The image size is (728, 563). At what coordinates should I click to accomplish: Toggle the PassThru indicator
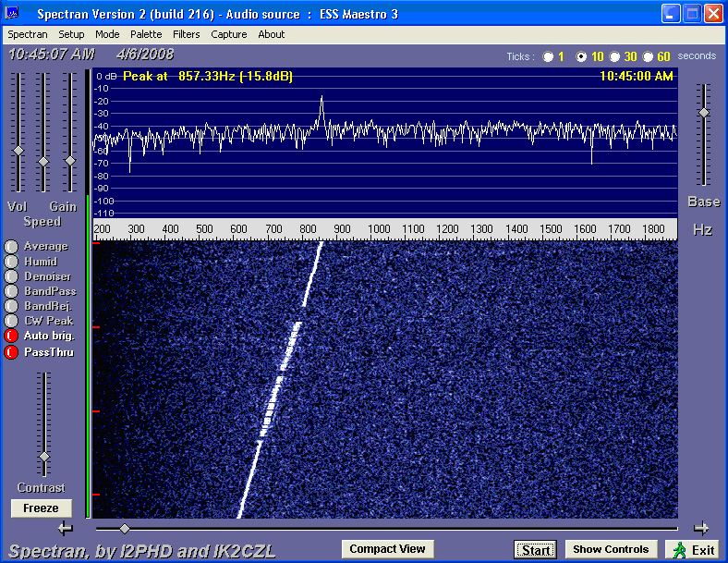[11, 352]
